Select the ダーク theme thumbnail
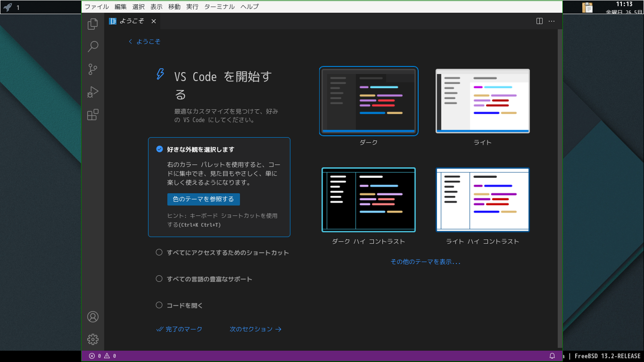The width and height of the screenshot is (644, 362). click(x=369, y=101)
